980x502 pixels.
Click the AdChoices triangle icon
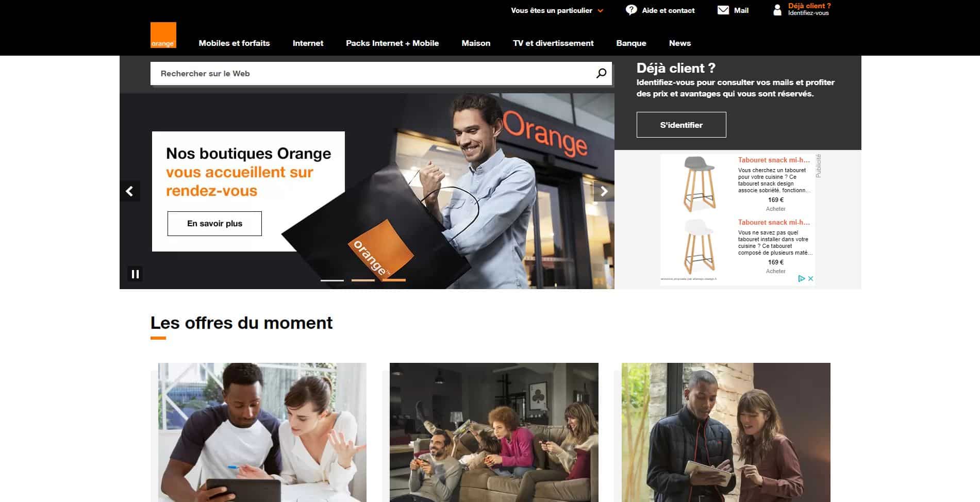tap(802, 278)
